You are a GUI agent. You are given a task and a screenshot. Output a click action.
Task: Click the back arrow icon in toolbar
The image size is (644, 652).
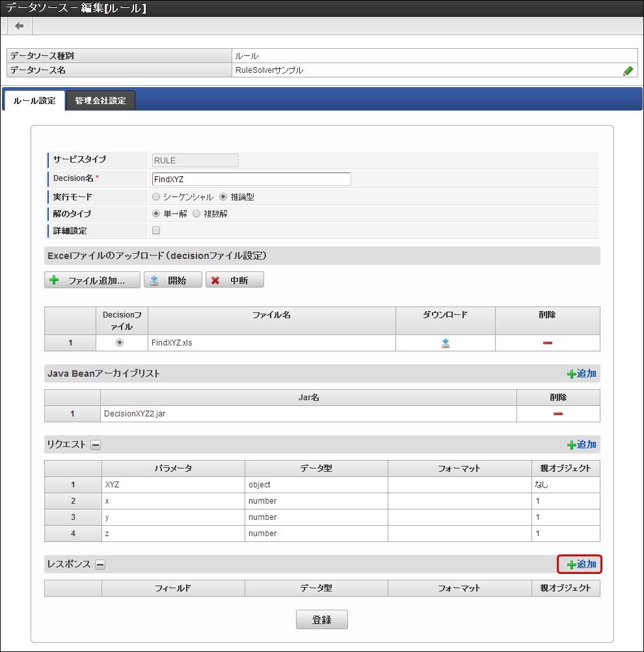[20, 26]
